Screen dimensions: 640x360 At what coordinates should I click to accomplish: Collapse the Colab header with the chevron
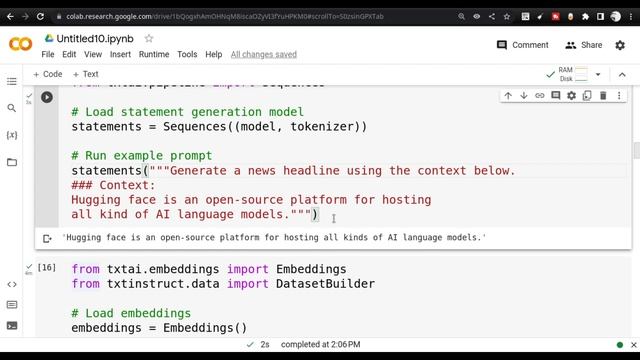point(622,75)
